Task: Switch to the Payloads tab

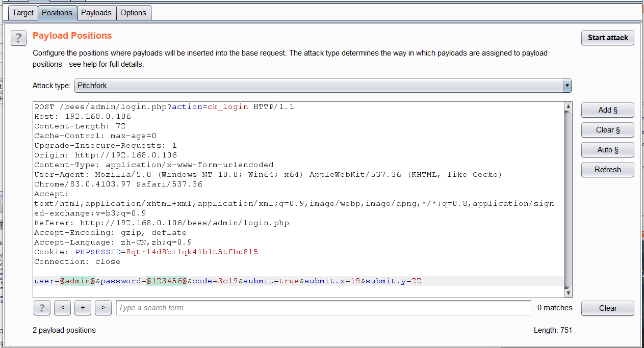Action: [x=96, y=13]
